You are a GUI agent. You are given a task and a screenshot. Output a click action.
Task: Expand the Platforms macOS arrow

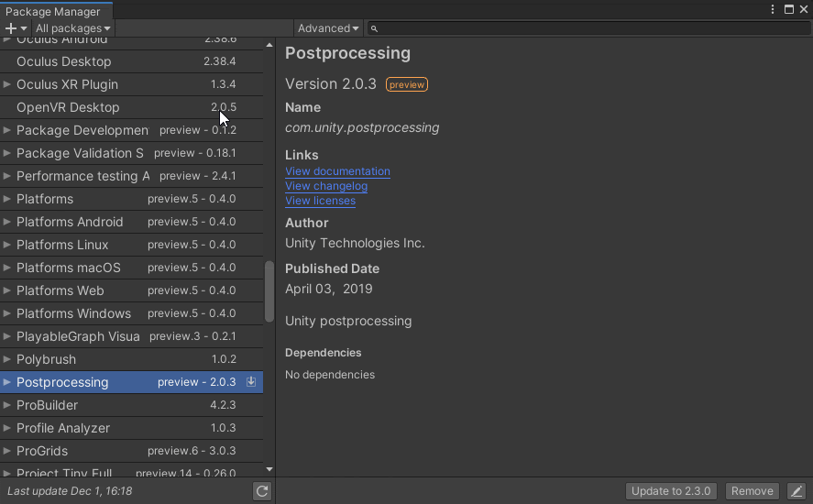pyautogui.click(x=6, y=268)
